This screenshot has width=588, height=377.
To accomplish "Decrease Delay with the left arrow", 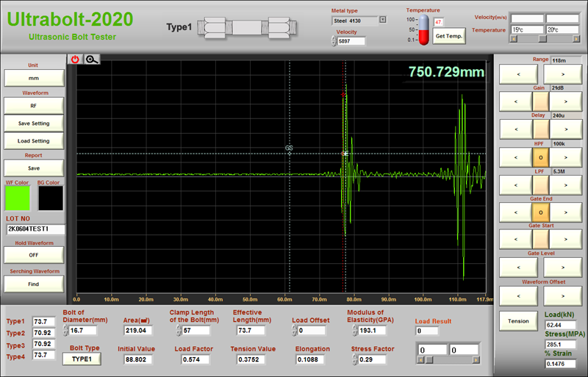I will (516, 129).
